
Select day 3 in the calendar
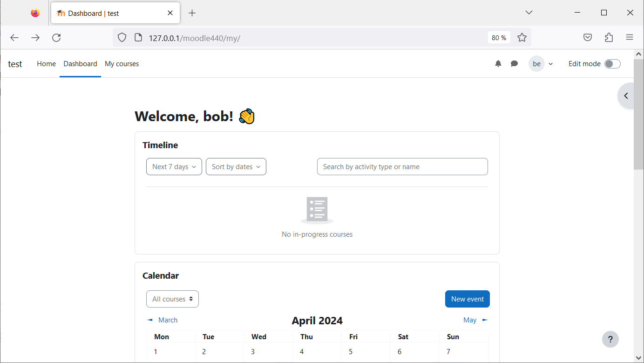pos(253,352)
